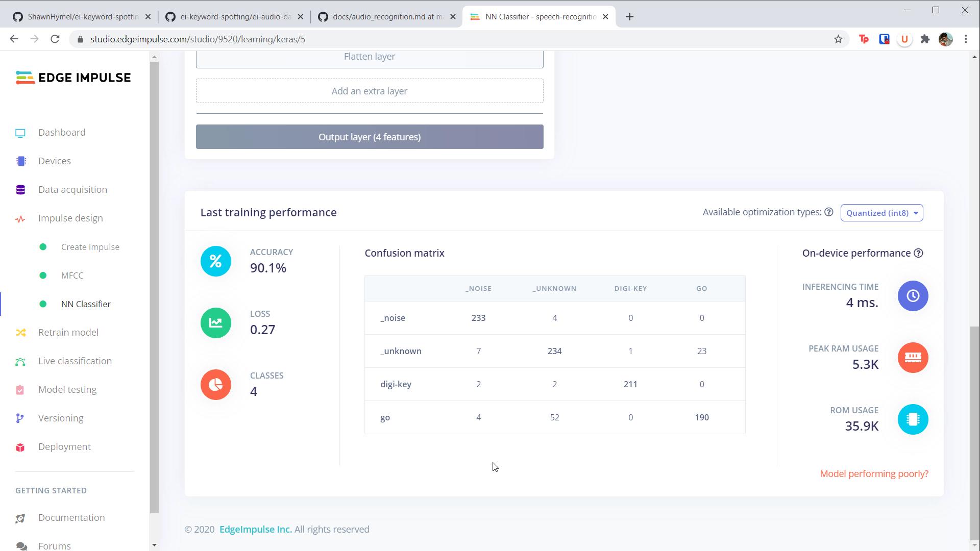Open the EdgeImpulse Inc. footer link
Screen dimensions: 980x551
(x=255, y=530)
